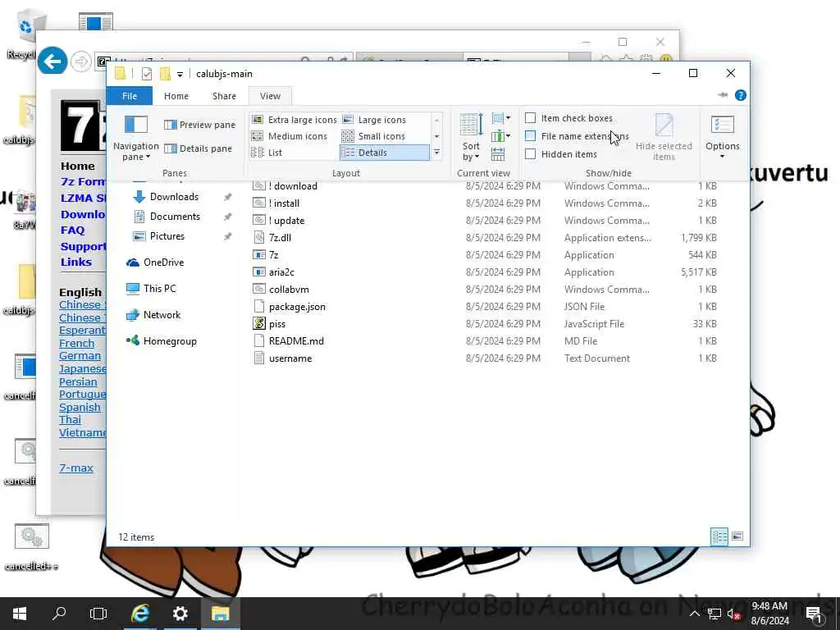Move layout gallery down one row
840x630 pixels.
[x=436, y=136]
